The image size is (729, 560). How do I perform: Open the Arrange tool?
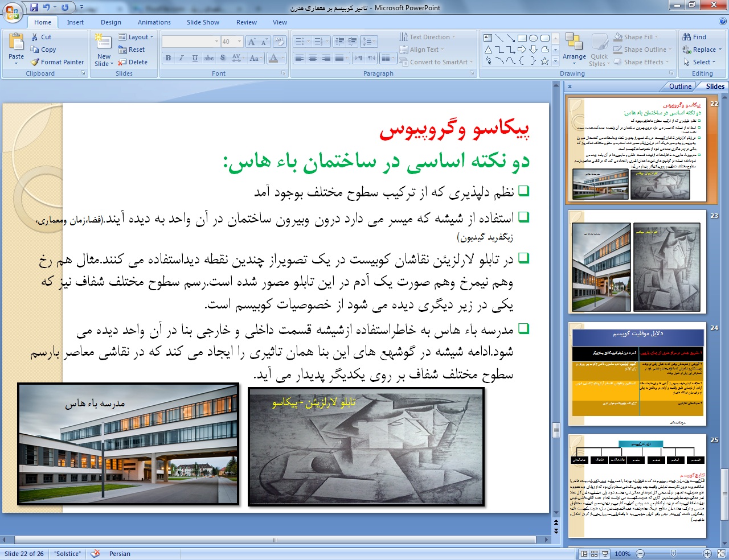point(574,47)
